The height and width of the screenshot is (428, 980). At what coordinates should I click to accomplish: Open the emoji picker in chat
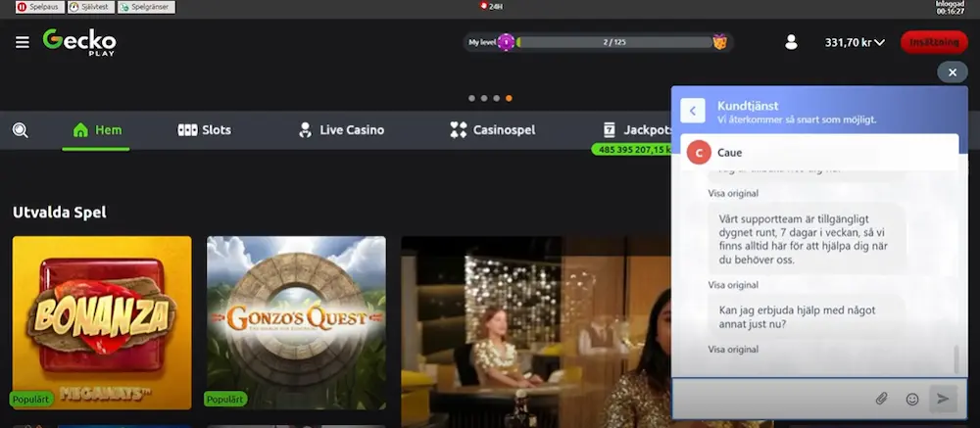point(912,399)
